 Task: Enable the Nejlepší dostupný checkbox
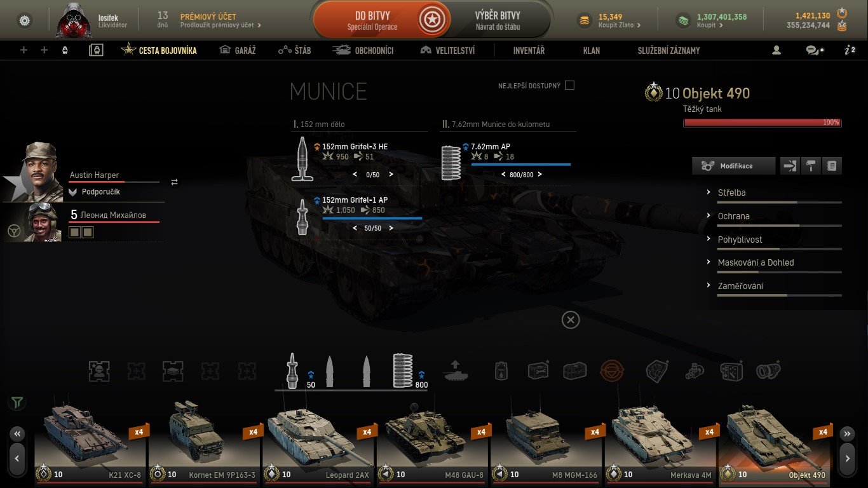[x=569, y=85]
